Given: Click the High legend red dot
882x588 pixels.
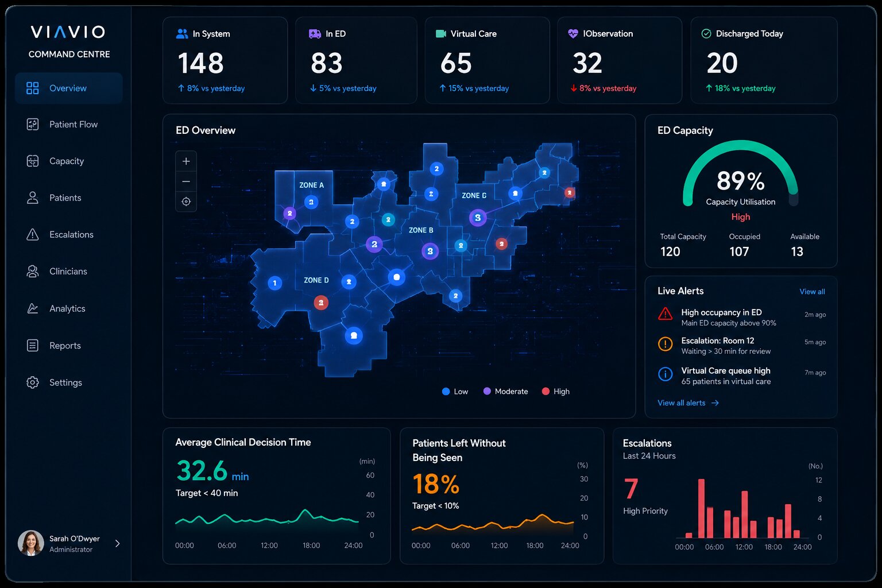Looking at the screenshot, I should click(x=546, y=392).
